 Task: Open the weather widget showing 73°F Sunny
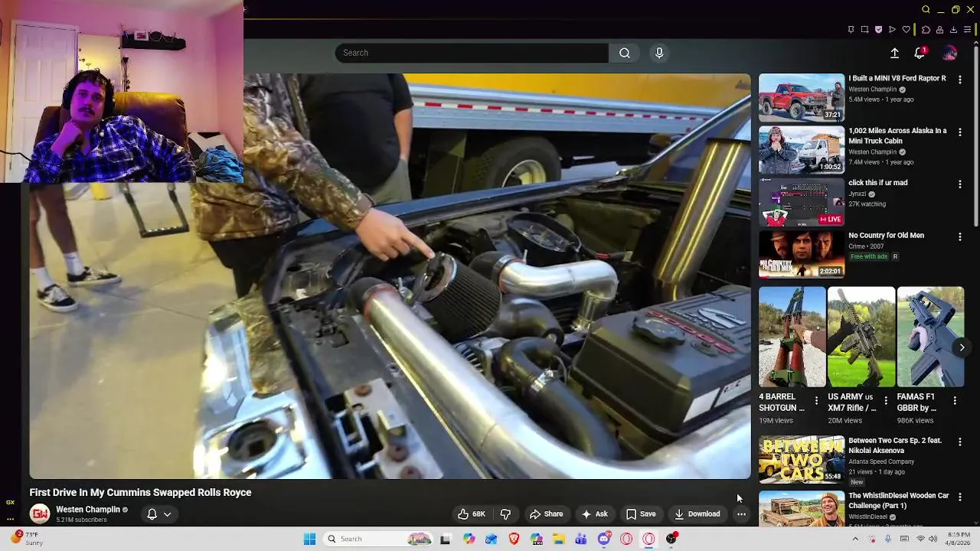coord(25,539)
